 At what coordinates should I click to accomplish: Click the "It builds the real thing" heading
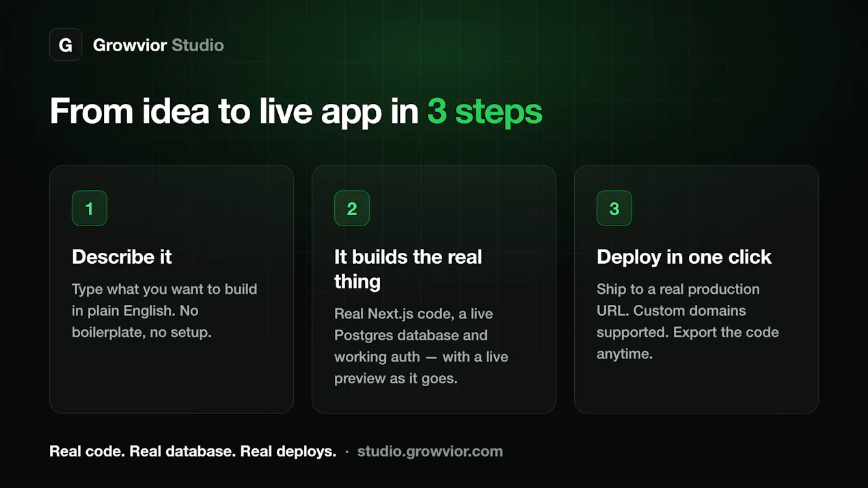click(408, 269)
